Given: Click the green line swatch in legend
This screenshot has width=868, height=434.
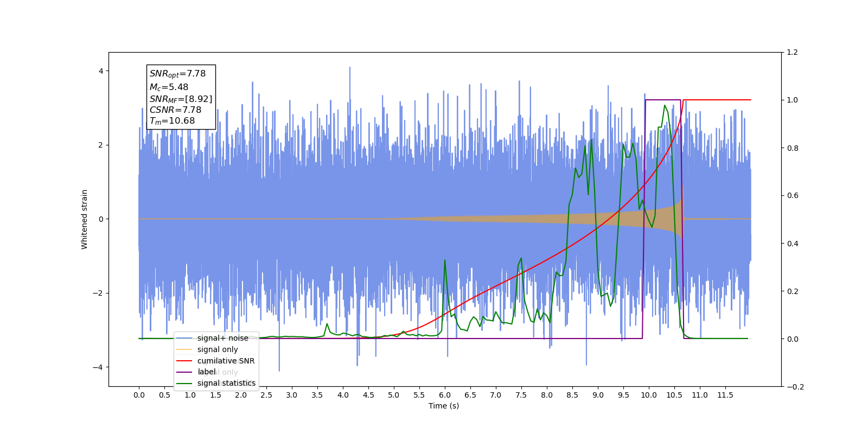Looking at the screenshot, I should coord(184,383).
